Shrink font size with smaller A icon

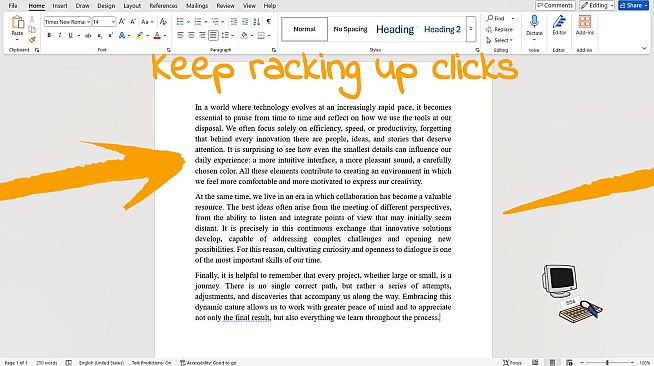(133, 22)
